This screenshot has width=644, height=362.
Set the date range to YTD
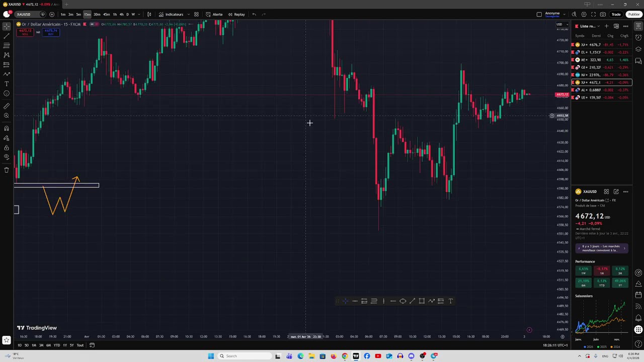pyautogui.click(x=56, y=345)
